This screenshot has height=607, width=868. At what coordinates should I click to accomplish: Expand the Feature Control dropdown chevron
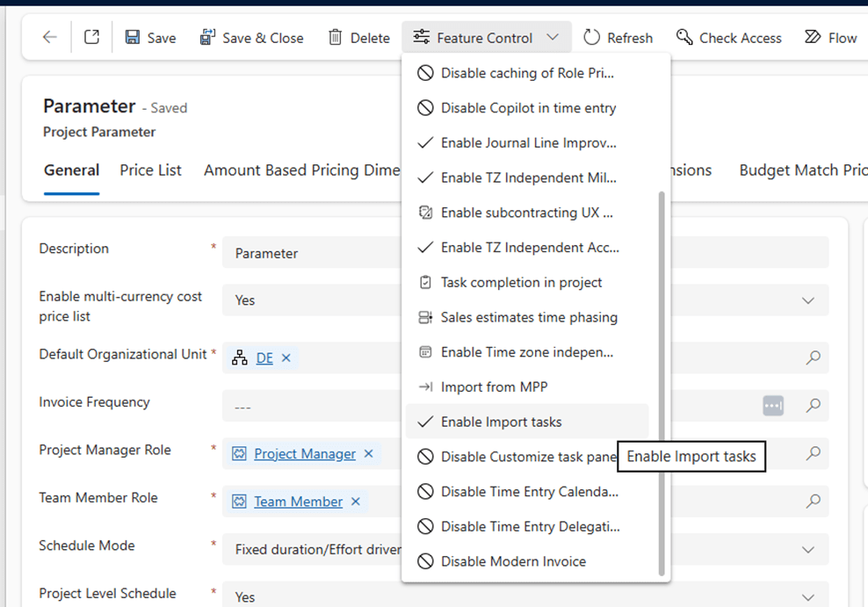click(x=553, y=38)
